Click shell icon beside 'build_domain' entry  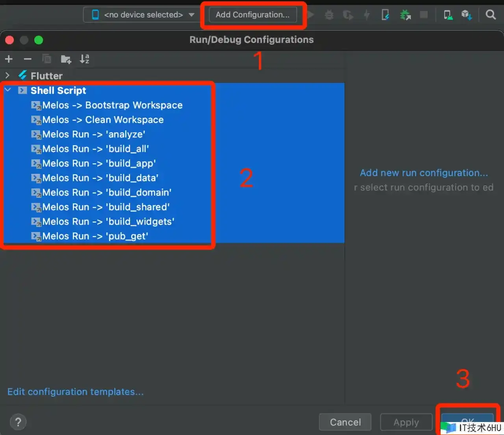click(36, 193)
